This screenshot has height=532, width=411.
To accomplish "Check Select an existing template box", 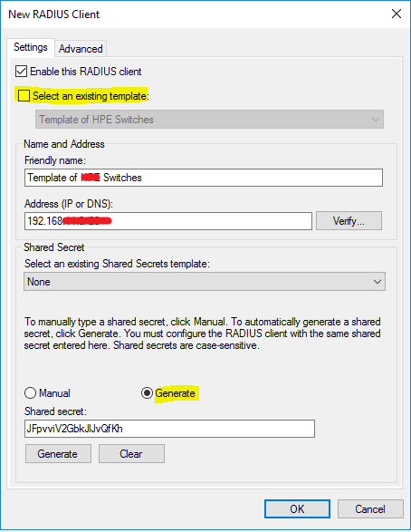I will tap(24, 96).
